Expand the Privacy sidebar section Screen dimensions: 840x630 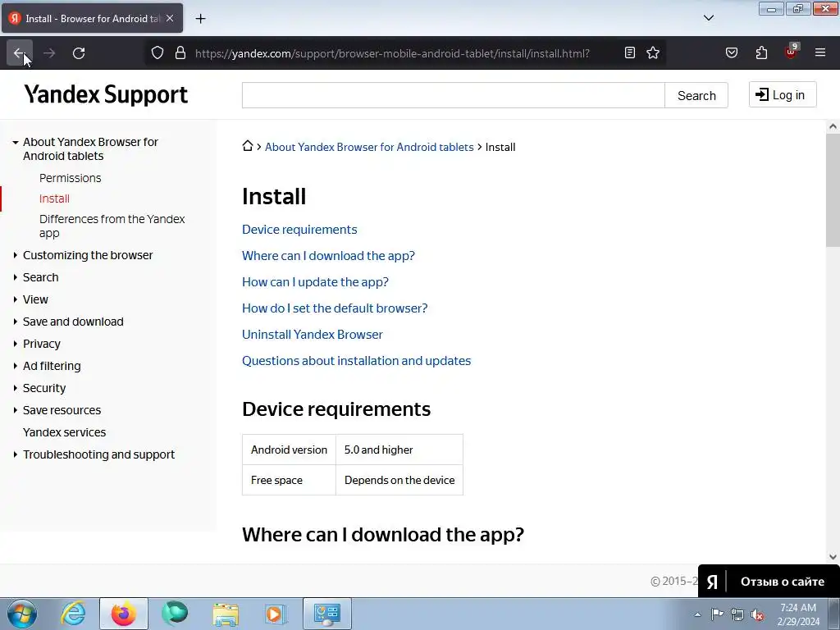(x=16, y=344)
